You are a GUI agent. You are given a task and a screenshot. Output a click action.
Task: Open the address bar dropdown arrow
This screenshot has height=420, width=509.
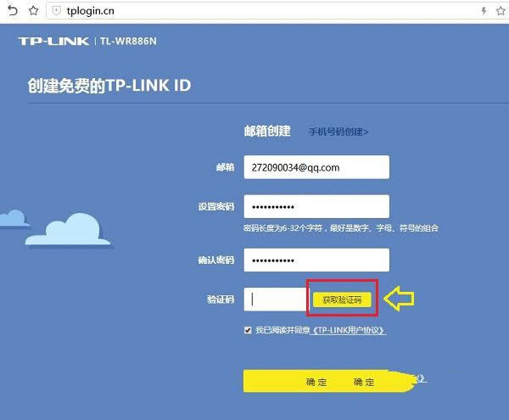pos(501,11)
